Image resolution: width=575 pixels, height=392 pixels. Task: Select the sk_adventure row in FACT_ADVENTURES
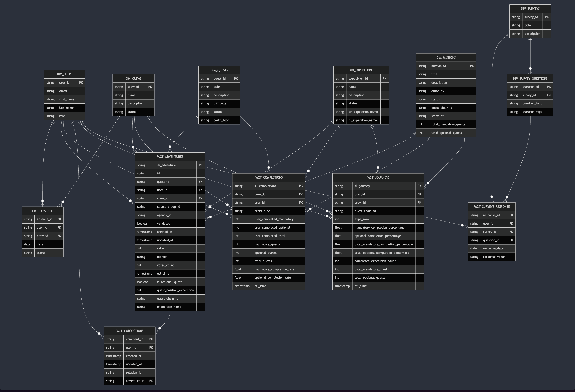click(x=170, y=165)
